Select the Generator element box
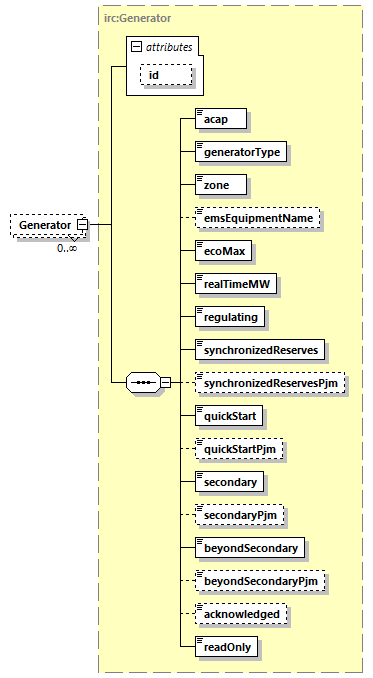 point(47,225)
